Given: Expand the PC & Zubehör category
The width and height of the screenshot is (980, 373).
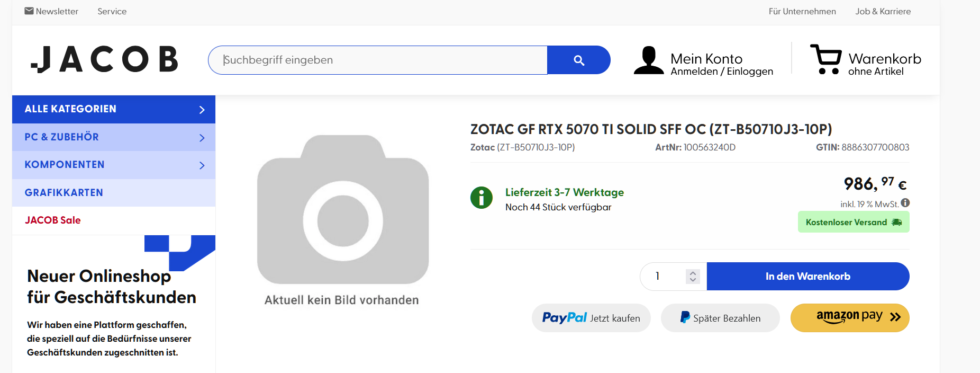Looking at the screenshot, I should [x=114, y=137].
